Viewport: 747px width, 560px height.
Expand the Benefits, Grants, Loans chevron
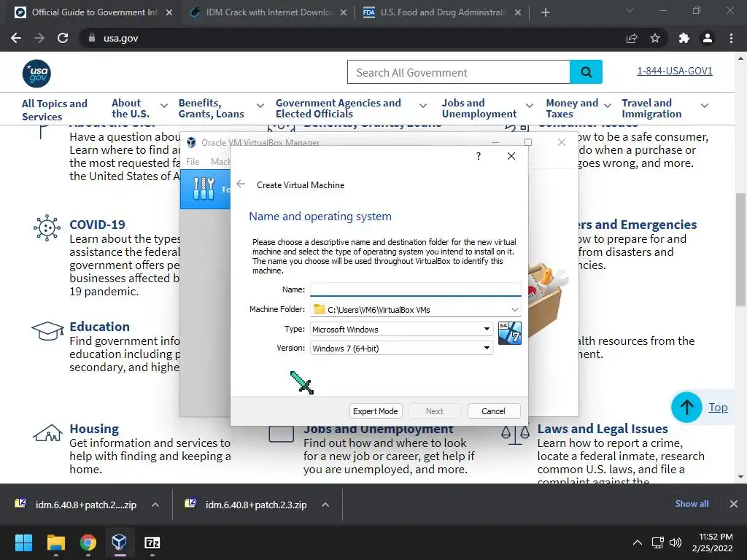260,106
